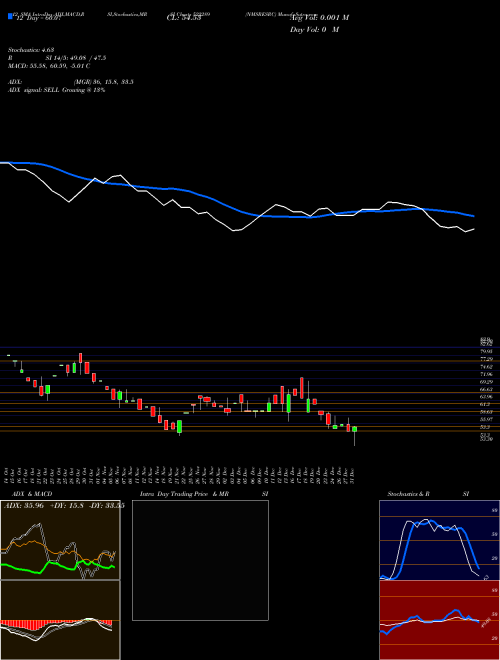Click the 'MACD: 55.58, 60.59, -5.01 C' line

click(49, 66)
